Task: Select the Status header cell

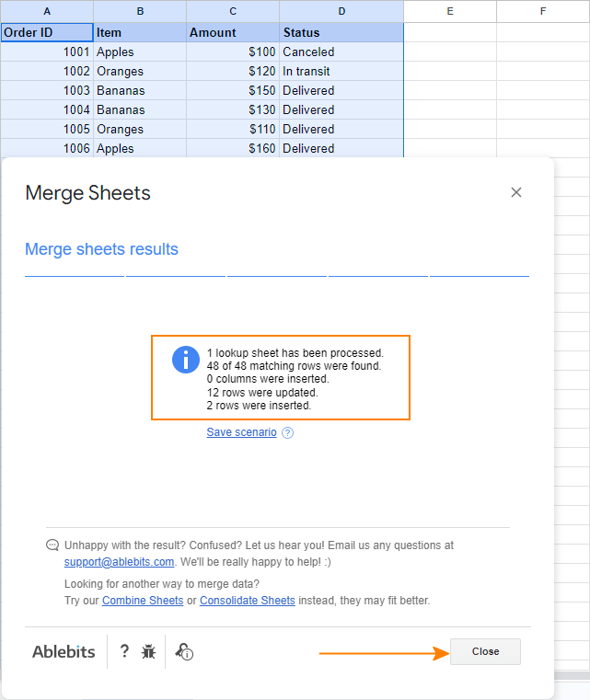Action: pyautogui.click(x=341, y=32)
